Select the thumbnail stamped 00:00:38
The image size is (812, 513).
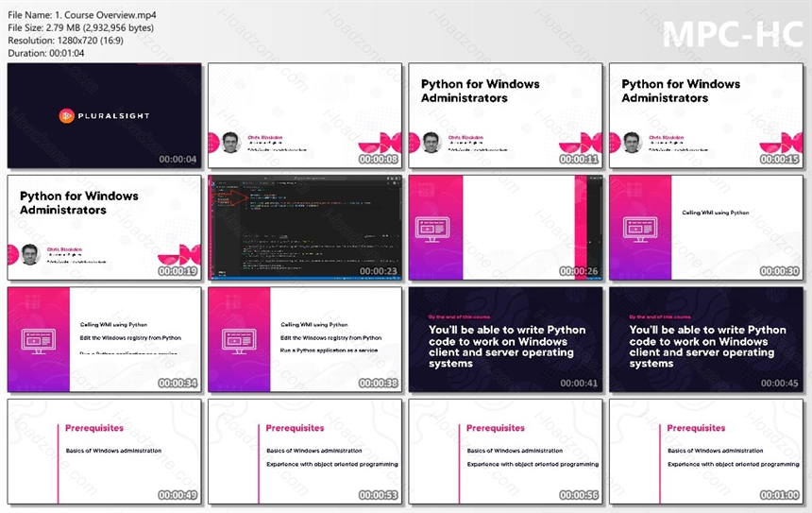click(305, 339)
